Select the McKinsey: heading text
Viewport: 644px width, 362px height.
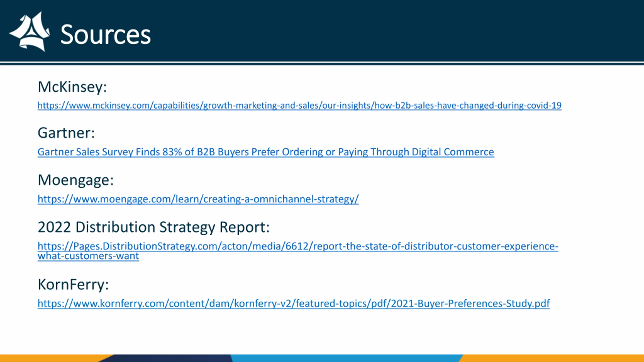[x=72, y=87]
